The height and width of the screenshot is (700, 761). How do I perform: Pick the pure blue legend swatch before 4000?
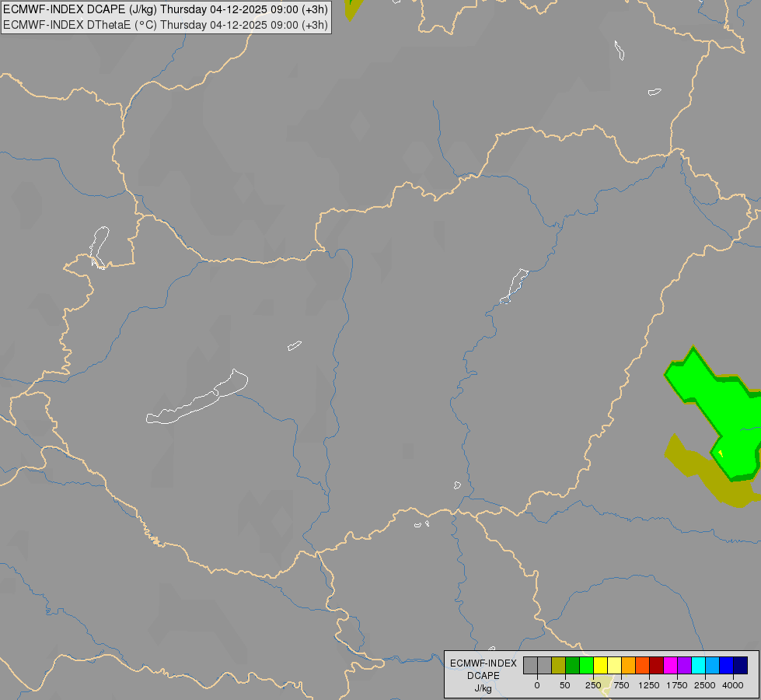coord(727,666)
